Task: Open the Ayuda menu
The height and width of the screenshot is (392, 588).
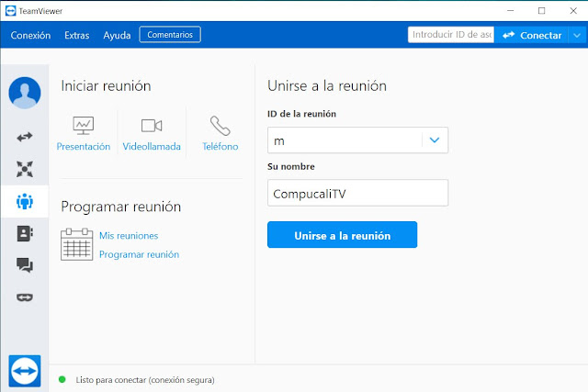Action: [117, 35]
